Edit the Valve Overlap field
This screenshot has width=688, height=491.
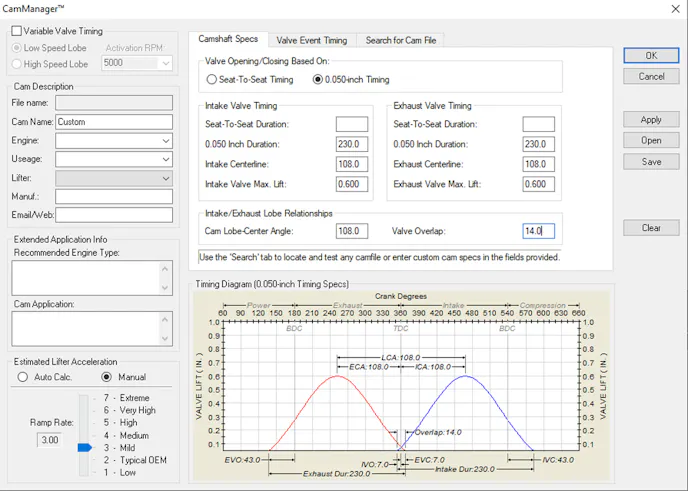click(537, 231)
